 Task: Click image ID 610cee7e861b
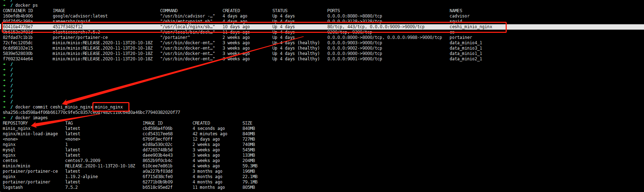tap(158, 166)
